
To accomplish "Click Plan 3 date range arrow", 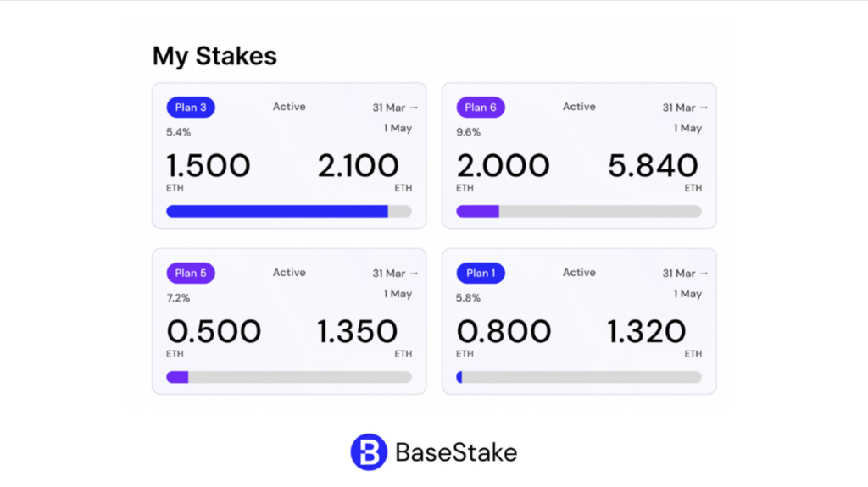I will (415, 108).
